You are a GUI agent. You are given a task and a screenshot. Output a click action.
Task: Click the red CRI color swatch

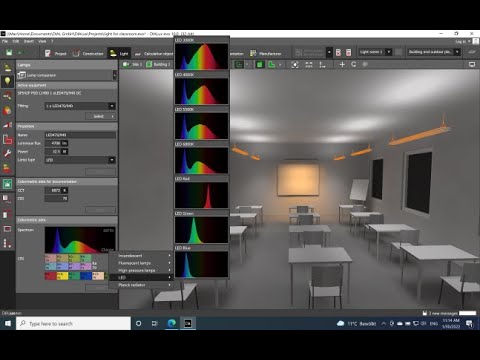(x=50, y=276)
